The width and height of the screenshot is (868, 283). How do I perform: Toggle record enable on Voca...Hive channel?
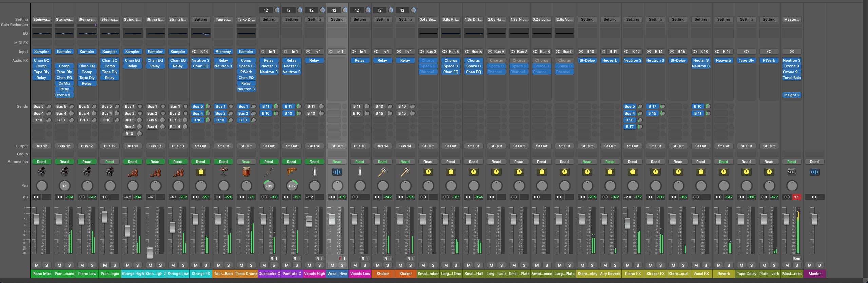[x=340, y=258]
